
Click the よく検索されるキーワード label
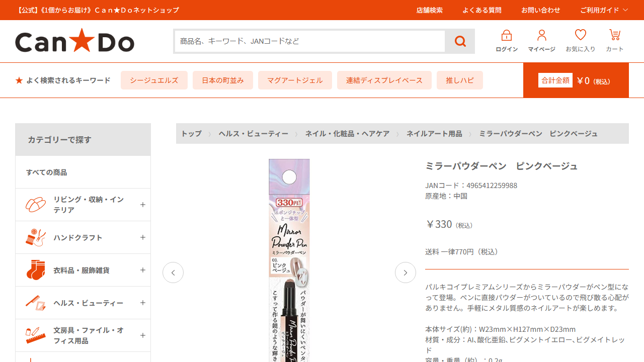coord(68,80)
